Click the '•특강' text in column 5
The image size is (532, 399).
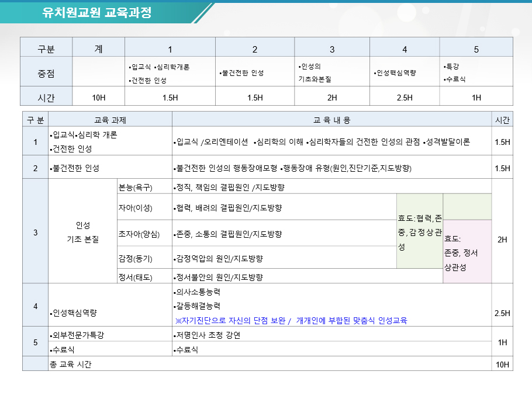451,67
